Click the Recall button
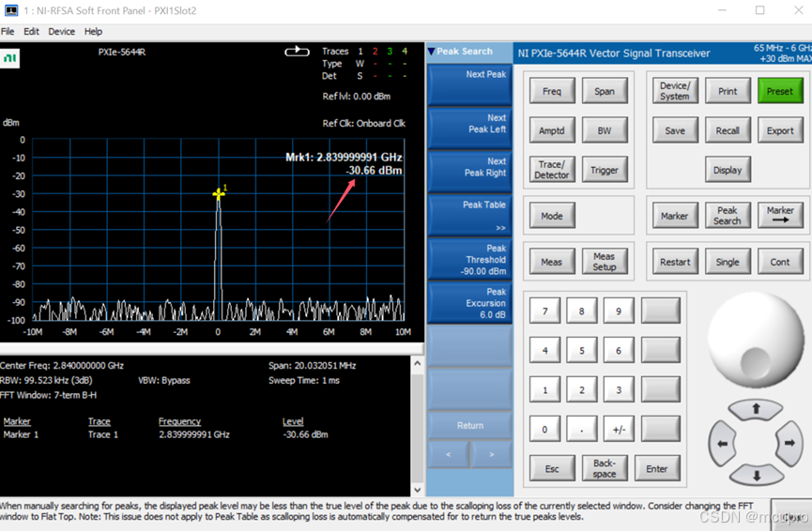812x531 pixels. 728,130
